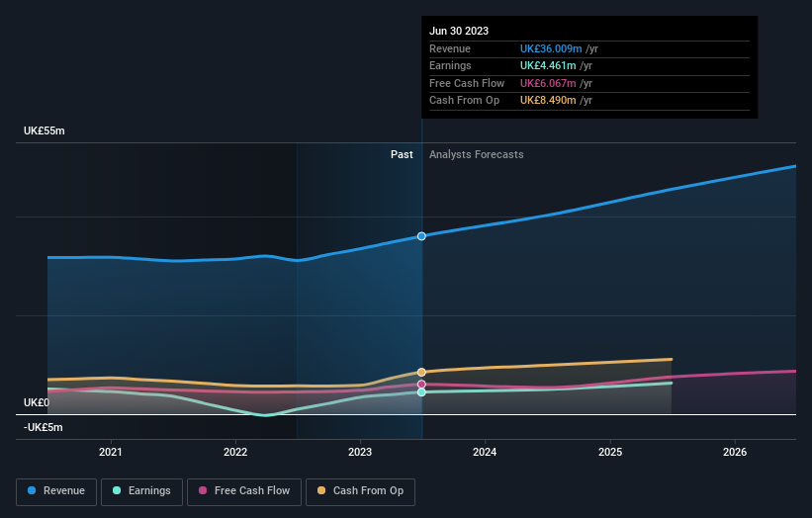Click the Free Cash Flow value UK£6.067m
The image size is (812, 518).
pos(548,83)
